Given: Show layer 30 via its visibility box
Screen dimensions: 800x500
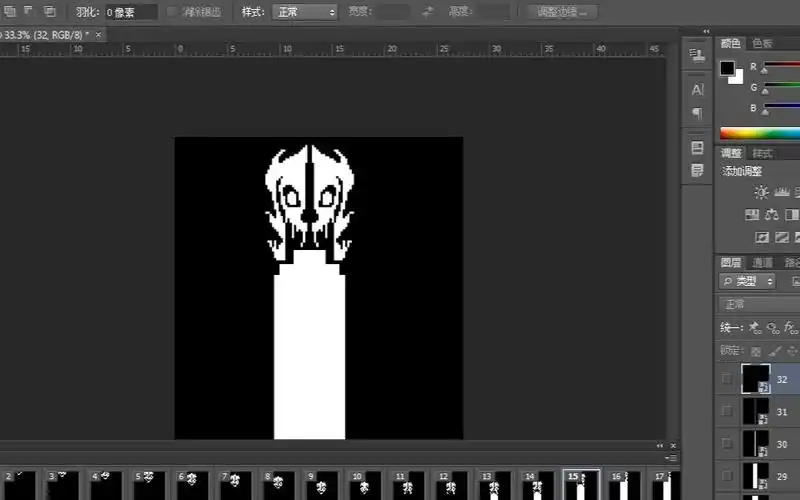Looking at the screenshot, I should click(x=727, y=444).
